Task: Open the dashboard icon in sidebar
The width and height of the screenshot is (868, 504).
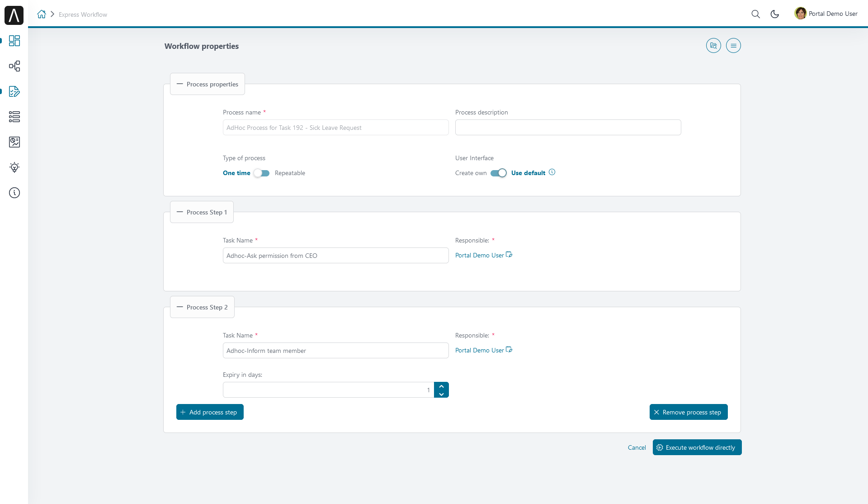Action: (x=14, y=41)
